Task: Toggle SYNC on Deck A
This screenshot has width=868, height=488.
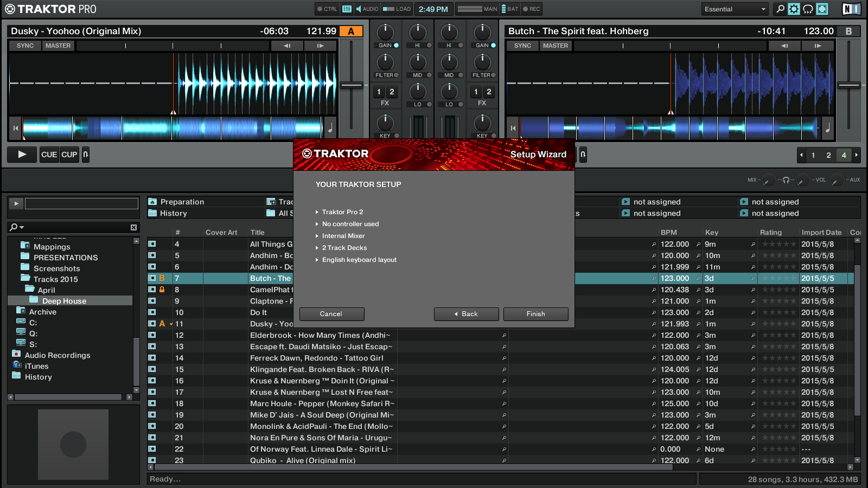Action: coord(25,46)
